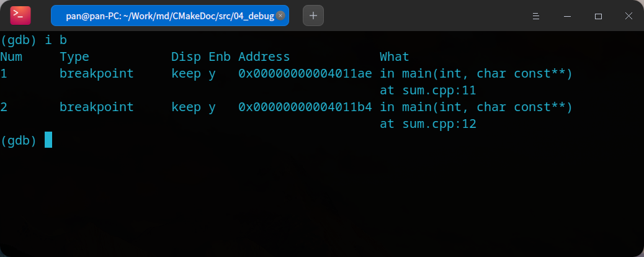The height and width of the screenshot is (257, 644).
Task: Click the address 0x00000000004011b4
Action: 305,107
